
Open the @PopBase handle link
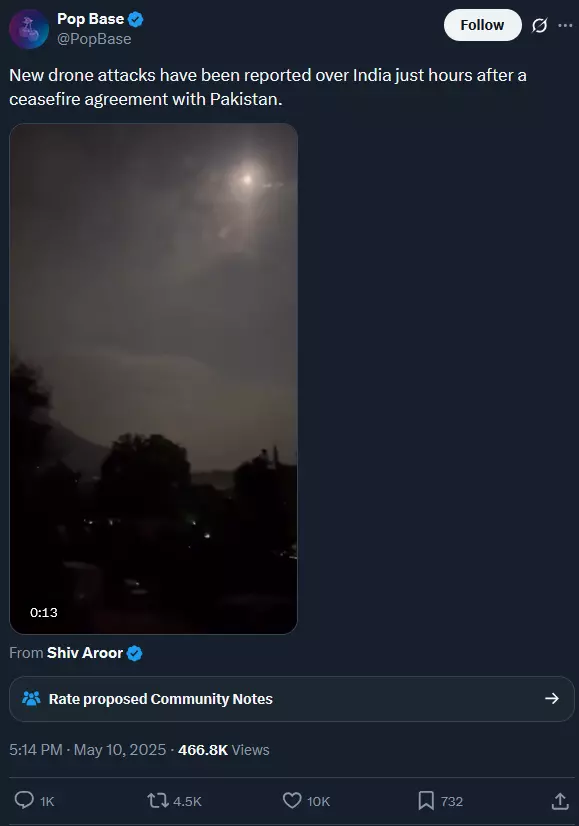[94, 40]
